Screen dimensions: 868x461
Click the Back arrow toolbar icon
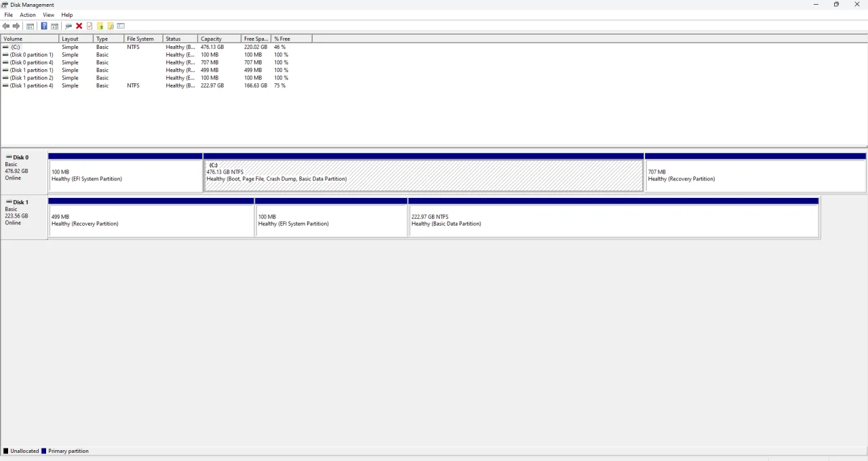6,26
